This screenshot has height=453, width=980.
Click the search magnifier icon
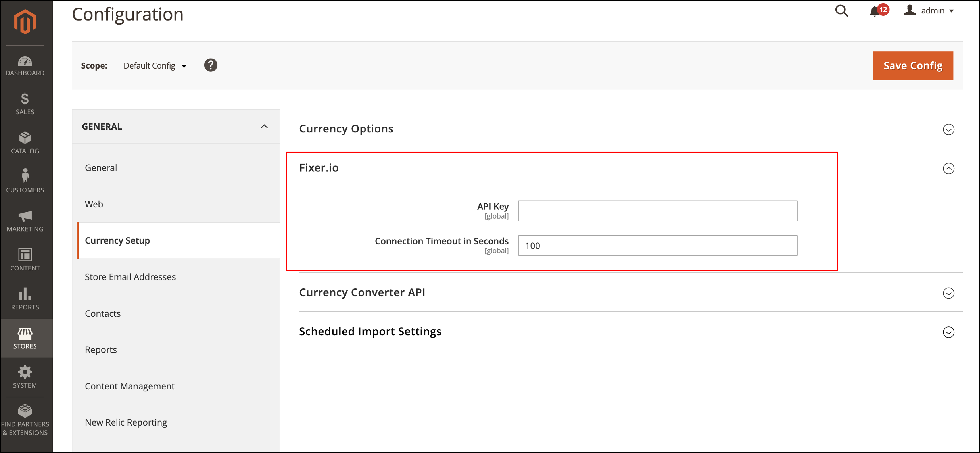pos(841,11)
